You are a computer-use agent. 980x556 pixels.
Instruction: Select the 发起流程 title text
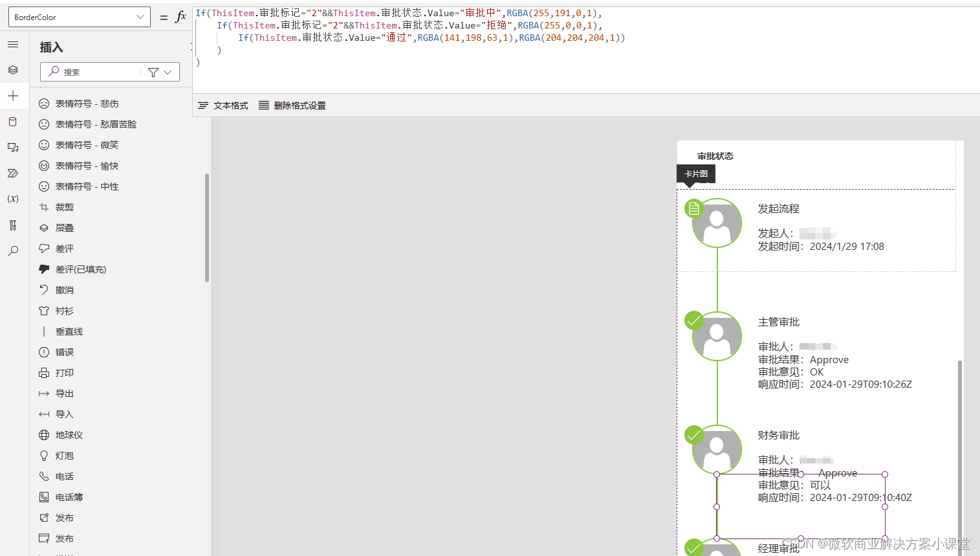(779, 209)
